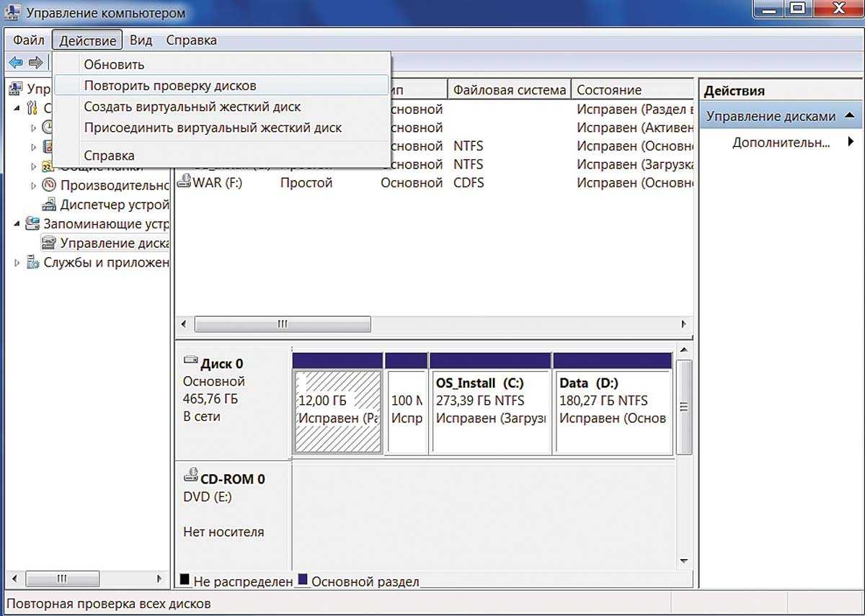
Task: Click Присоединить виртуальный жесткий диск
Action: tap(212, 128)
